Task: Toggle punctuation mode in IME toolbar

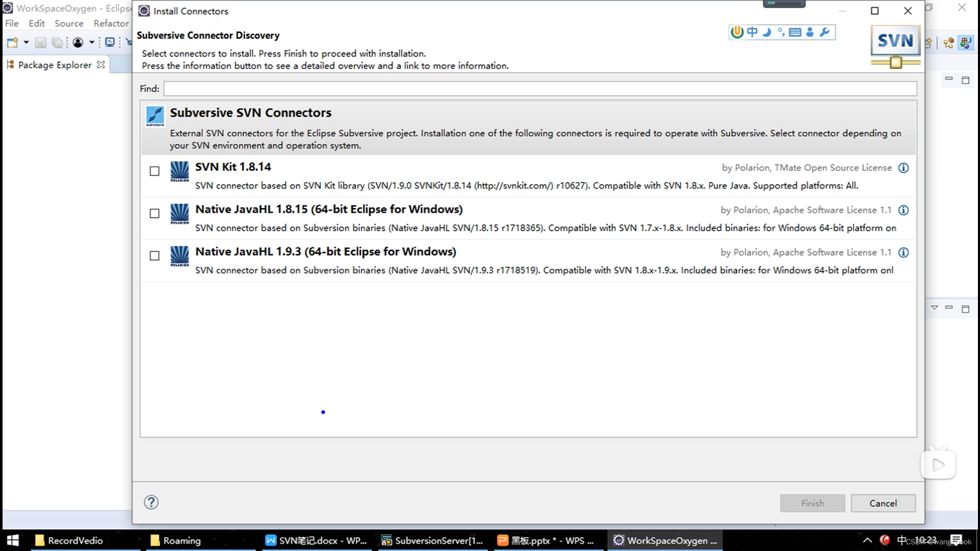Action: point(781,32)
